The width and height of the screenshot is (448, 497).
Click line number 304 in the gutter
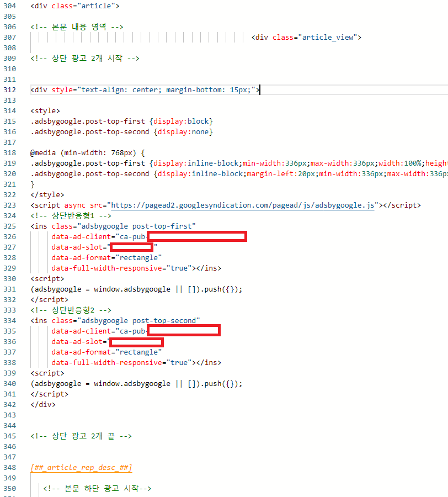pos(10,6)
